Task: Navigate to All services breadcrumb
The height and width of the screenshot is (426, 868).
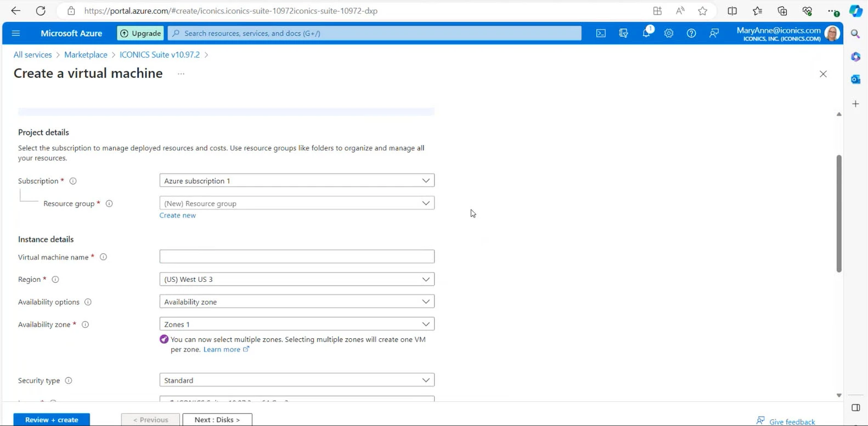Action: 32,55
